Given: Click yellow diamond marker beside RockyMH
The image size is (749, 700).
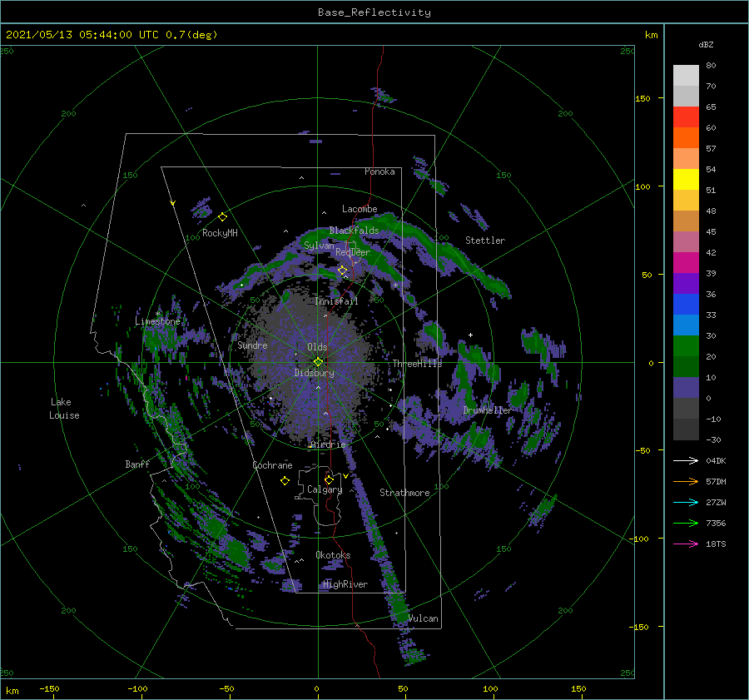Looking at the screenshot, I should (222, 217).
